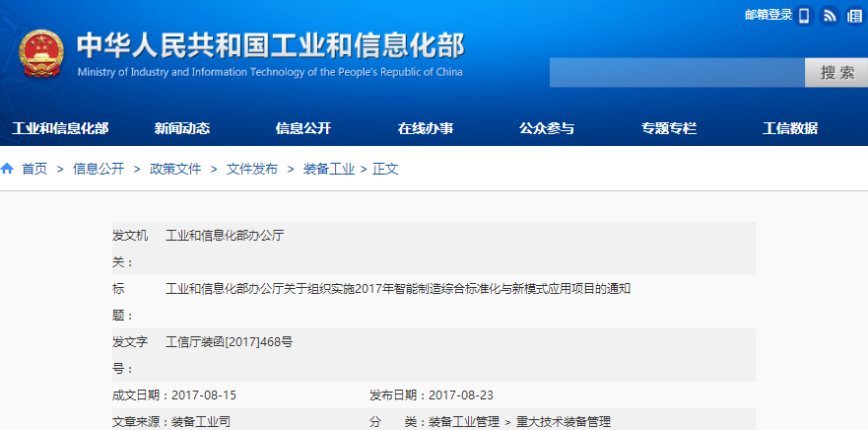Click the ministry title 中华人民共和国工业和信息化部

[270, 45]
